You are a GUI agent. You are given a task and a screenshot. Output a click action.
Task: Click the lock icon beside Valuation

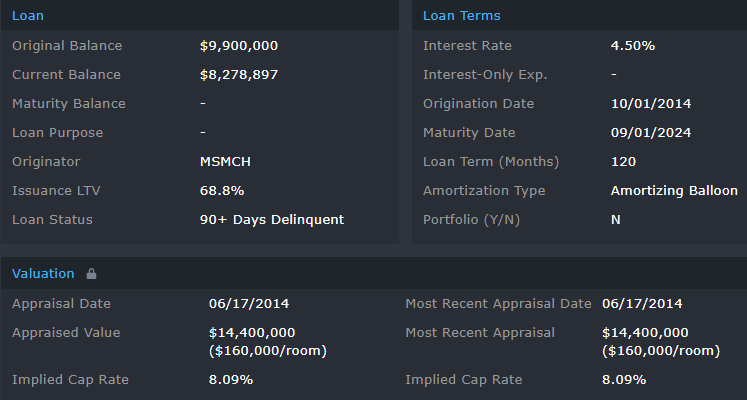(x=92, y=273)
